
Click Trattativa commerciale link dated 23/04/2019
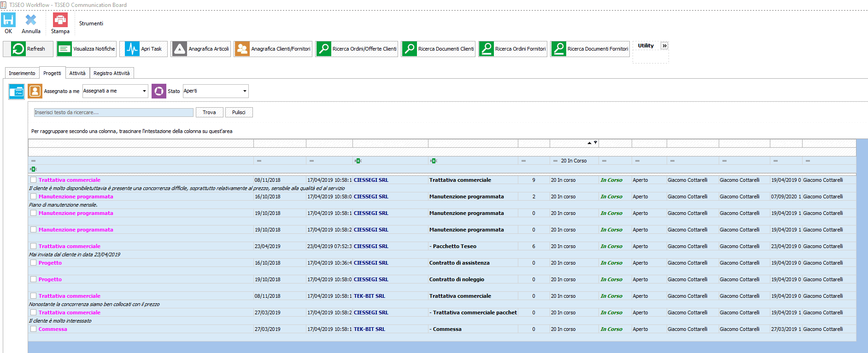coord(70,246)
